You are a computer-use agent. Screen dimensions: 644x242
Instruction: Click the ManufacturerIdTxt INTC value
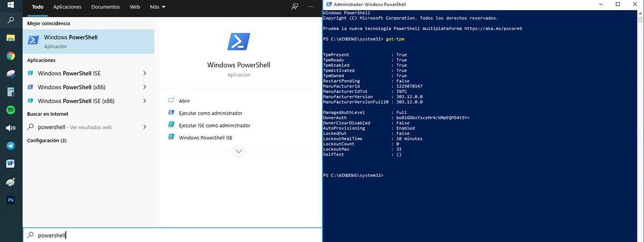point(401,91)
